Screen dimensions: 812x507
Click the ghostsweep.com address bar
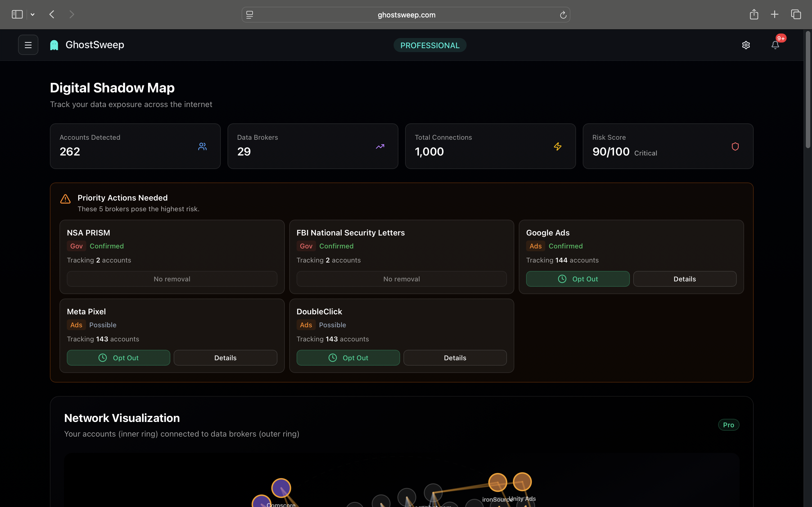click(406, 15)
